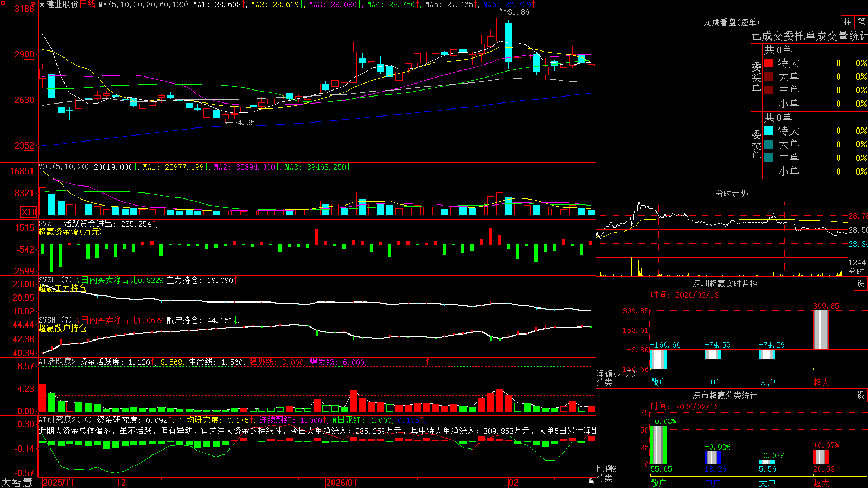Viewport: 868px width, 488px height.
Task: Click the dark red 大单 buy-order swatch
Action: point(768,76)
